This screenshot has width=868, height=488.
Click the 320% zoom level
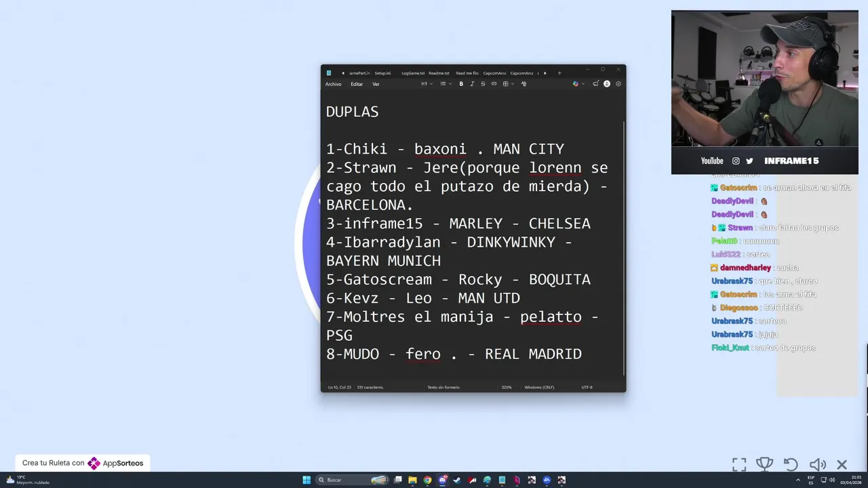click(507, 387)
